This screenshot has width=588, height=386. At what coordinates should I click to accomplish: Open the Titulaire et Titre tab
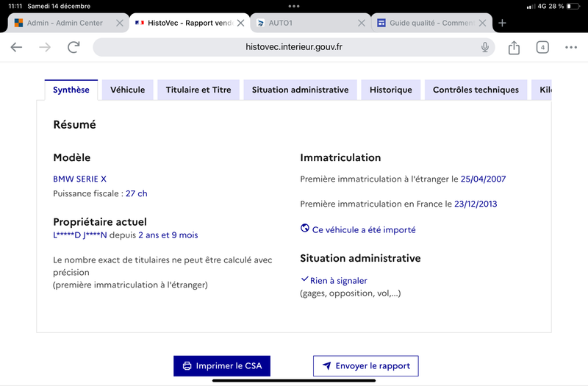(x=198, y=90)
